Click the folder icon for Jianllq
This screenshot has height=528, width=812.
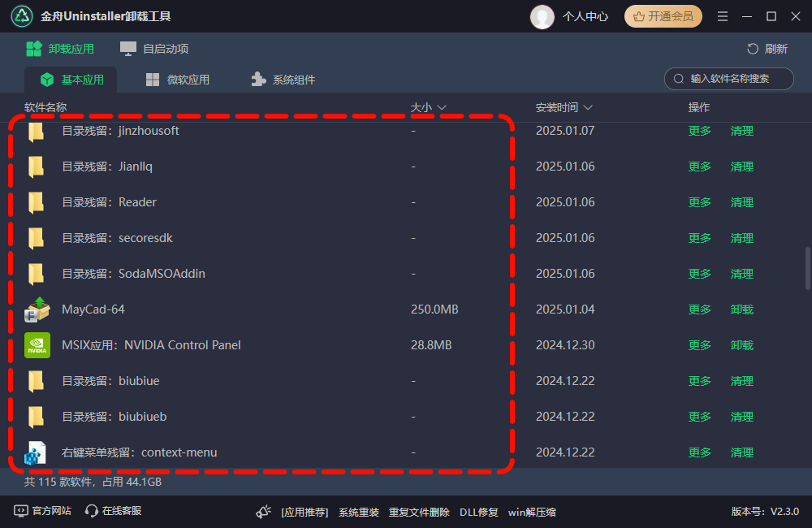(37, 167)
